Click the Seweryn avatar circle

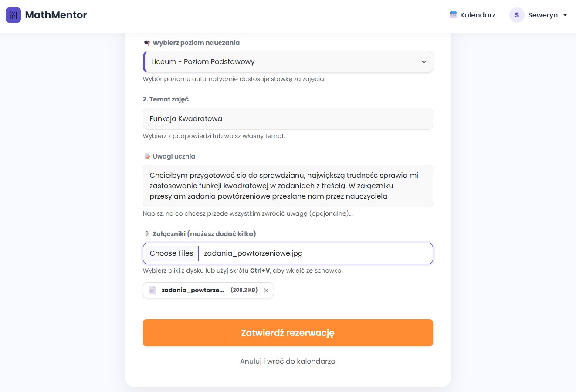point(517,15)
